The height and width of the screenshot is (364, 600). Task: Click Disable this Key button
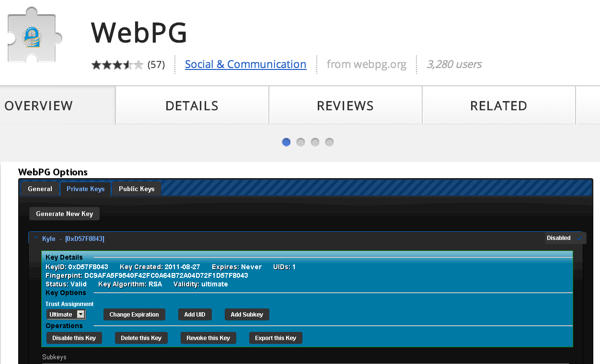tap(74, 338)
